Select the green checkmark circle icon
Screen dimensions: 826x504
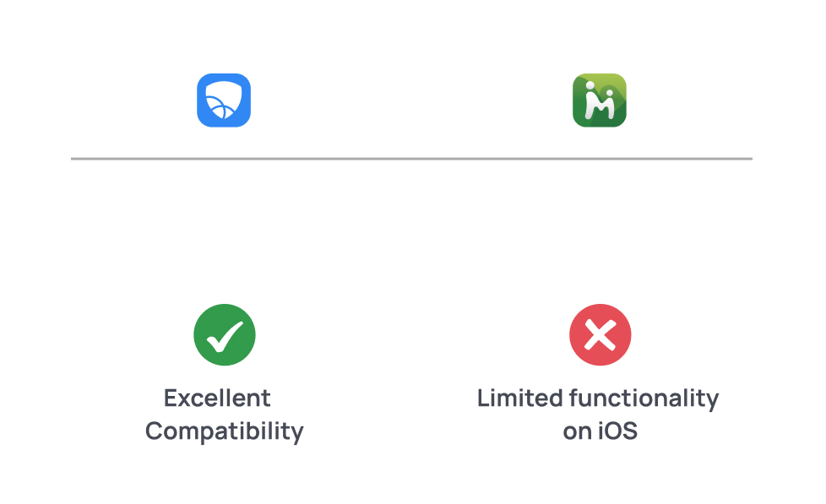pyautogui.click(x=224, y=335)
